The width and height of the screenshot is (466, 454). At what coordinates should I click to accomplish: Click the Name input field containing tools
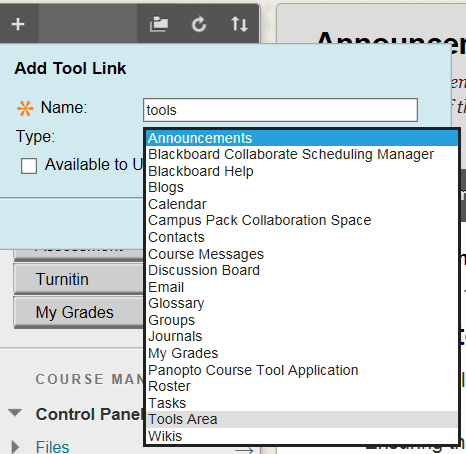click(x=280, y=110)
